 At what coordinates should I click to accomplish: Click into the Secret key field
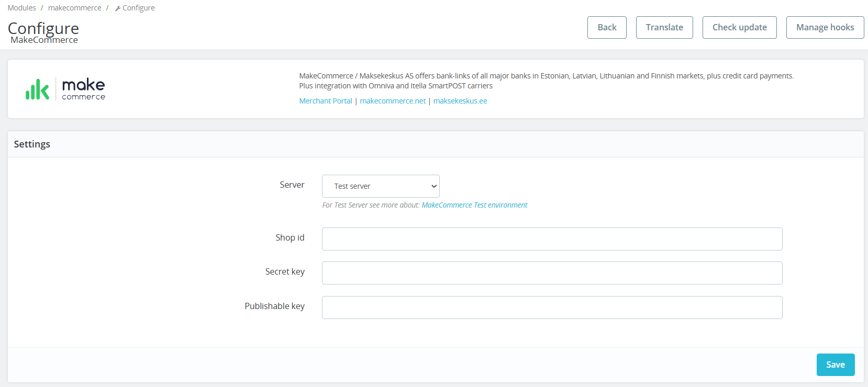coord(552,273)
